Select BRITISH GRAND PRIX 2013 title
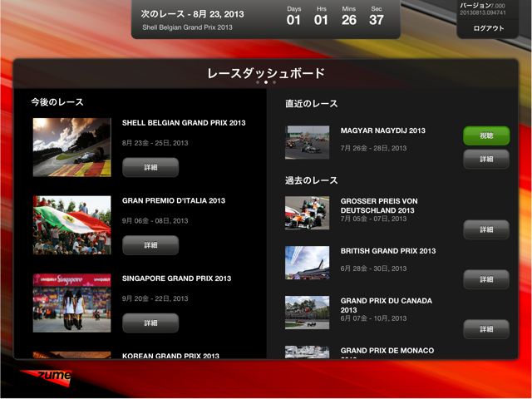532x399 pixels. click(x=388, y=251)
